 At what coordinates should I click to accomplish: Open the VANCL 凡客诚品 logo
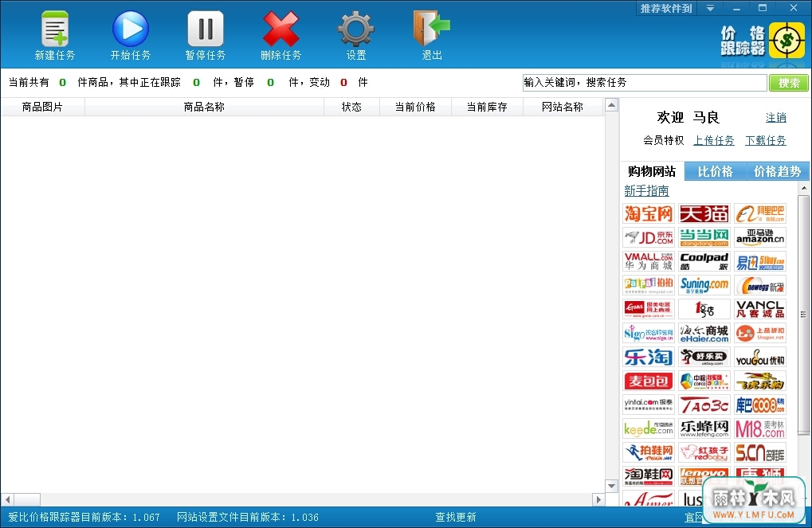click(760, 309)
